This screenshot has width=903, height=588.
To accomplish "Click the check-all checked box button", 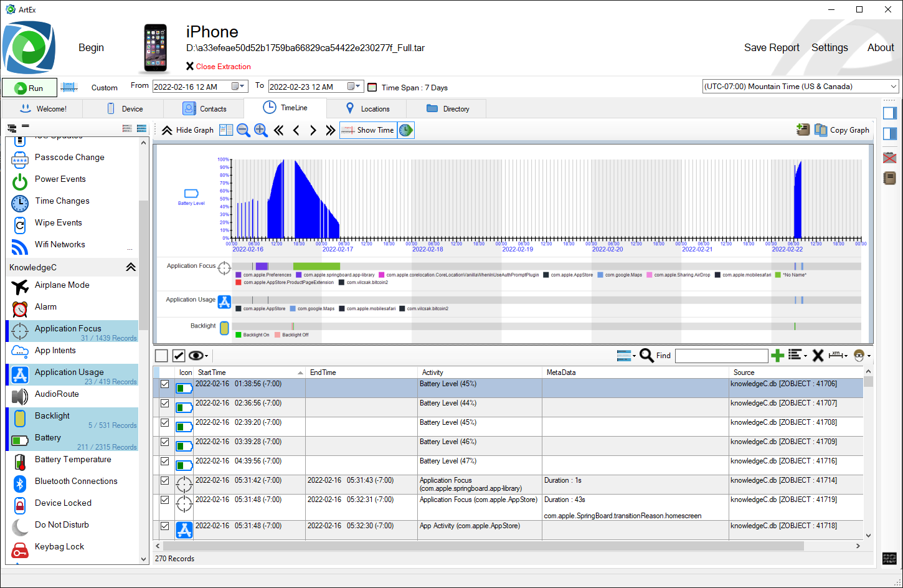I will click(x=179, y=356).
